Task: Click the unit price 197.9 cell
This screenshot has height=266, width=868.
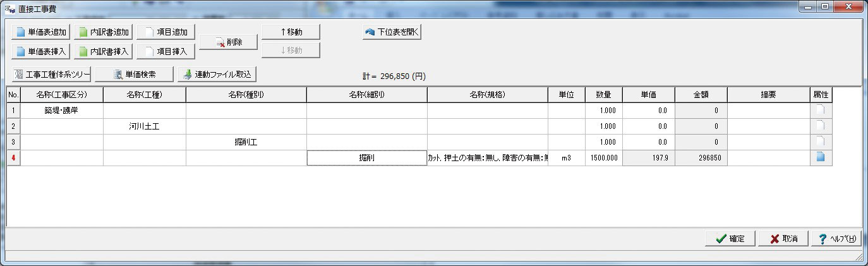Action: (649, 158)
